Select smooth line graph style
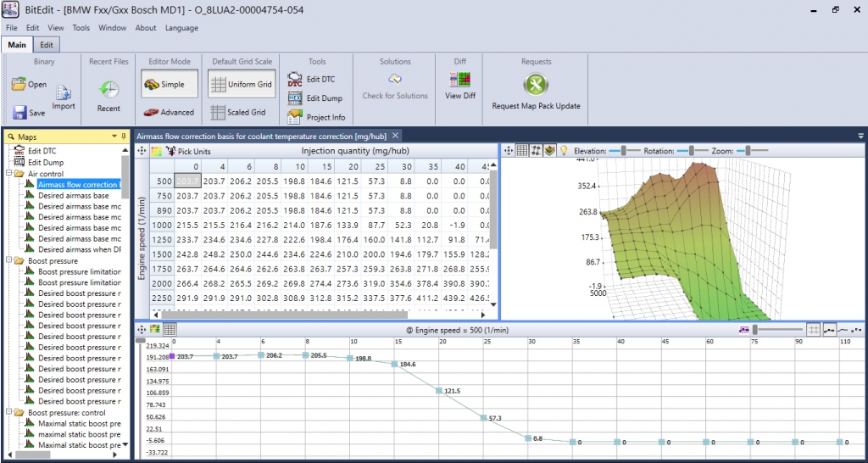868x463 pixels. (843, 329)
